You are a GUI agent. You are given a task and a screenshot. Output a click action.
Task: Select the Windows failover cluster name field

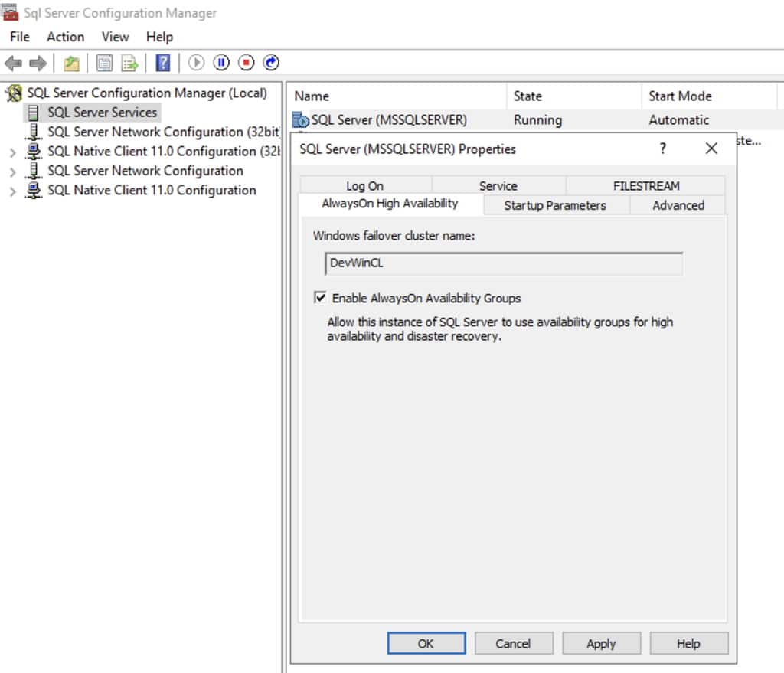click(504, 263)
